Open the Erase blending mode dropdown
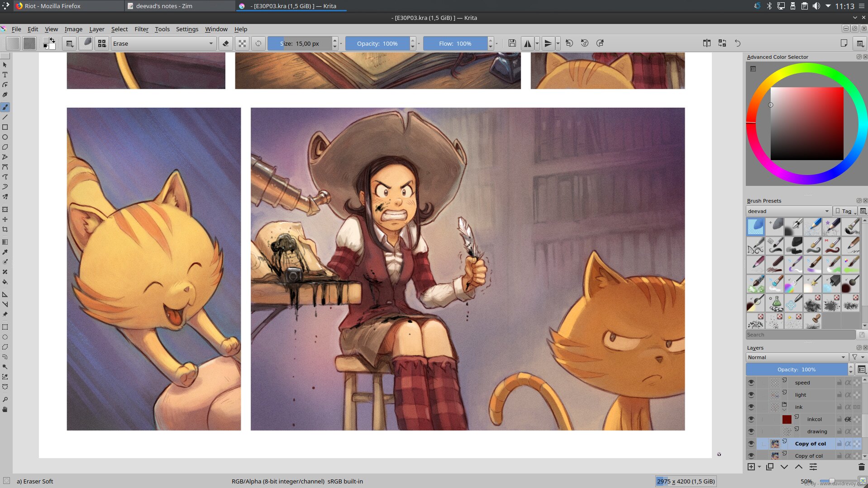The height and width of the screenshot is (488, 868). click(x=163, y=43)
